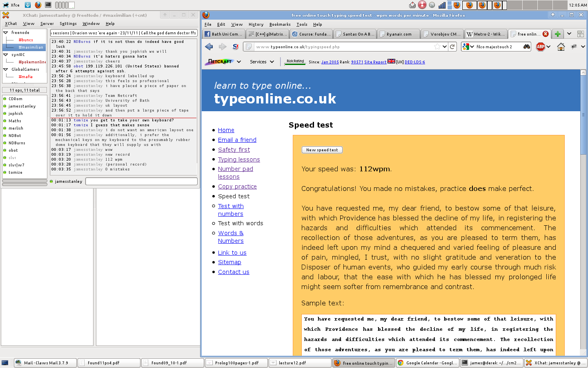Open the Bookmarks menu in Firefox
The image size is (588, 368).
click(280, 25)
